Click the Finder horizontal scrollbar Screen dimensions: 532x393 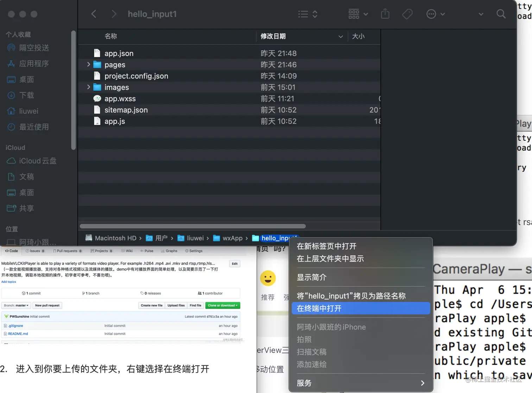193,226
